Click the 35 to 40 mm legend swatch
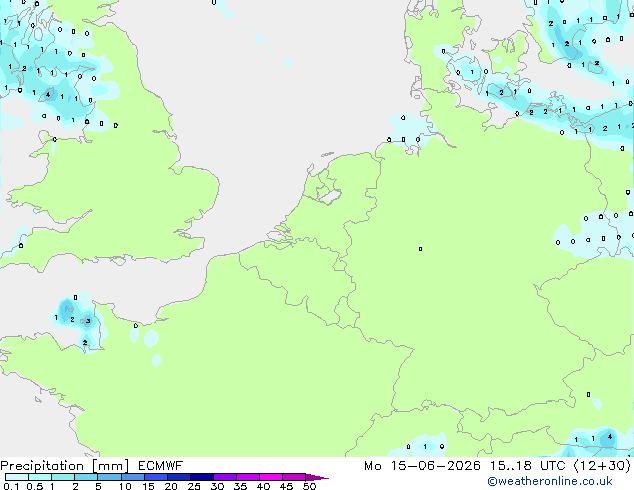This screenshot has width=634, height=490. [248, 477]
